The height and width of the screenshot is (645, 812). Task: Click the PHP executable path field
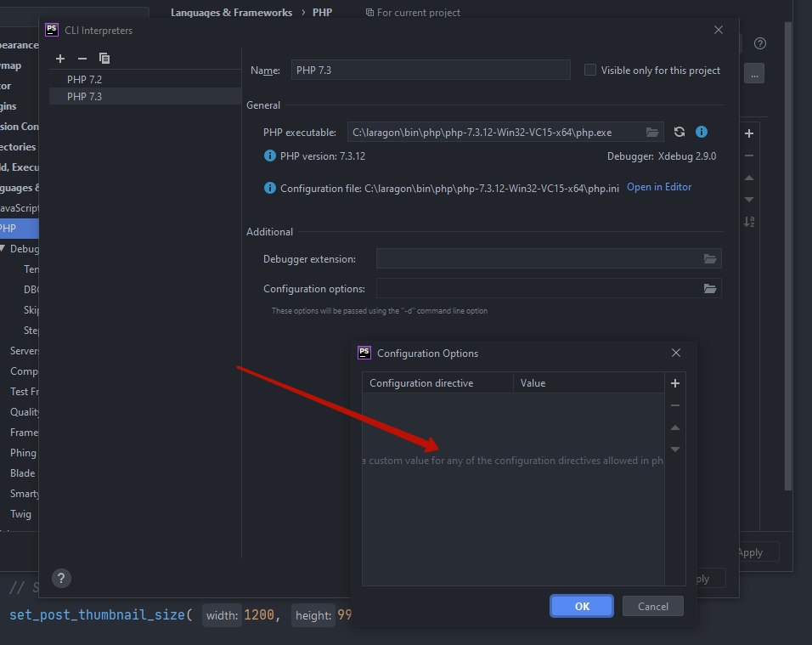click(x=495, y=132)
